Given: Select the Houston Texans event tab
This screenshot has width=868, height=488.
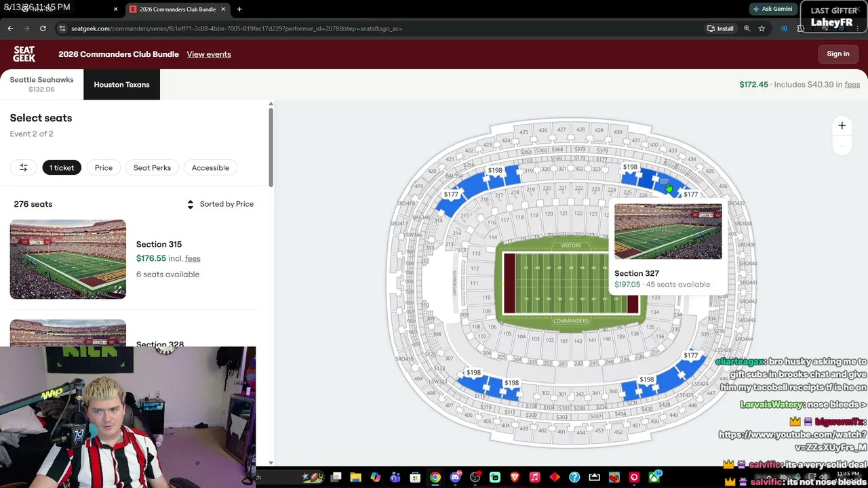Looking at the screenshot, I should (x=122, y=85).
